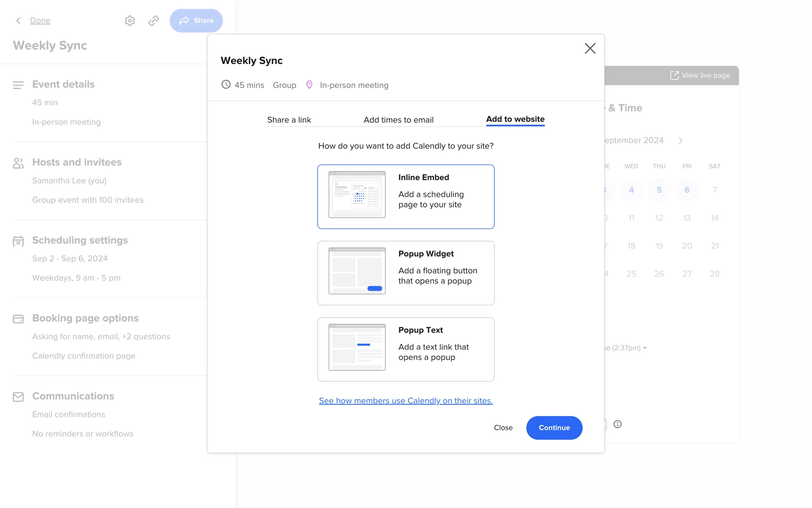Expand the Booking page options section

[85, 318]
